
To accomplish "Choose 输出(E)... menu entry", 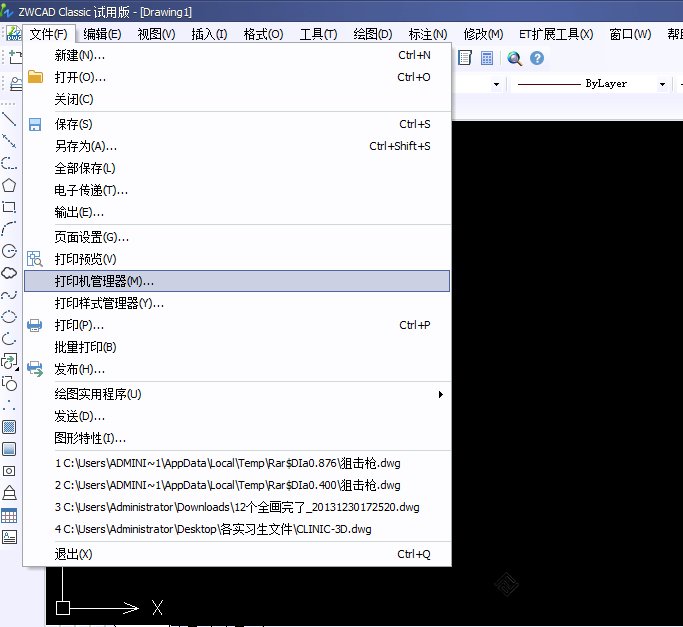I will (237, 212).
